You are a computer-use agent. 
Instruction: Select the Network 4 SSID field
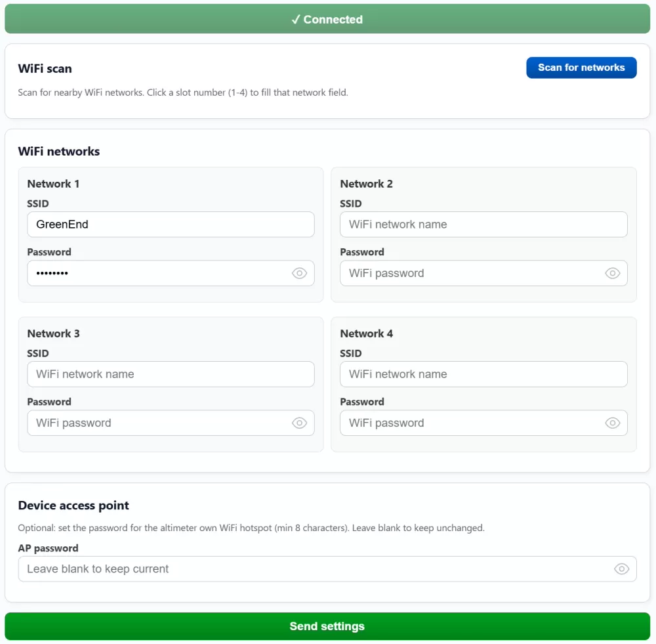pyautogui.click(x=483, y=374)
